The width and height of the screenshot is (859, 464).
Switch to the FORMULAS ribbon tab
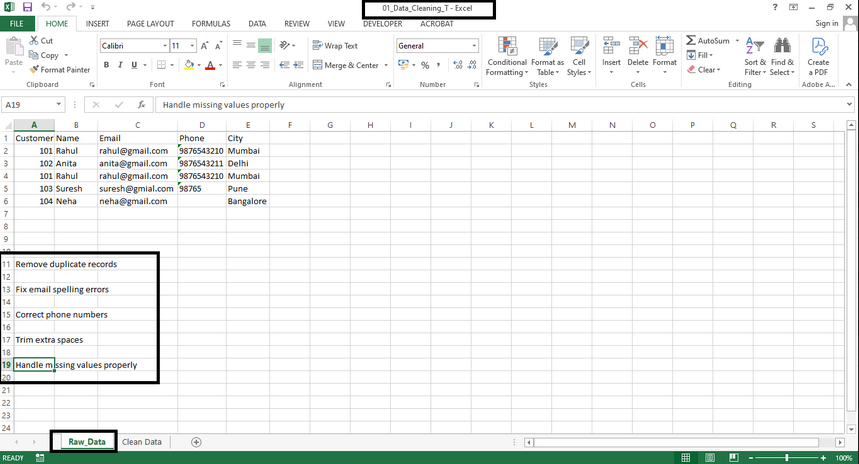(x=210, y=23)
